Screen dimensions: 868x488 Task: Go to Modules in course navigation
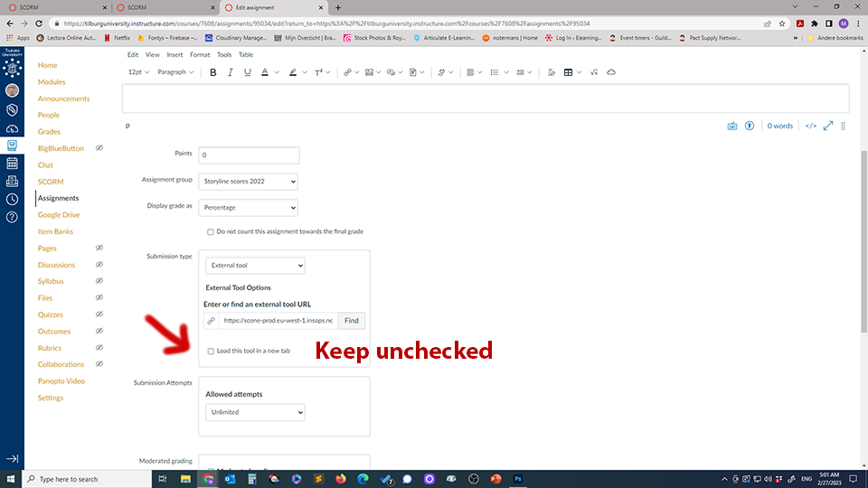(x=52, y=82)
